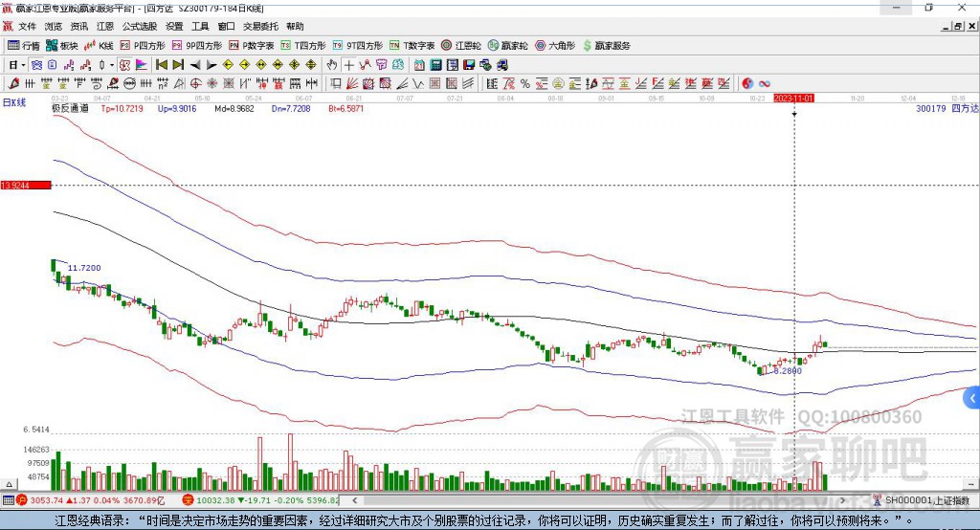The width and height of the screenshot is (980, 530).
Task: Open the 六角形 hexagon tool
Action: pos(555,46)
